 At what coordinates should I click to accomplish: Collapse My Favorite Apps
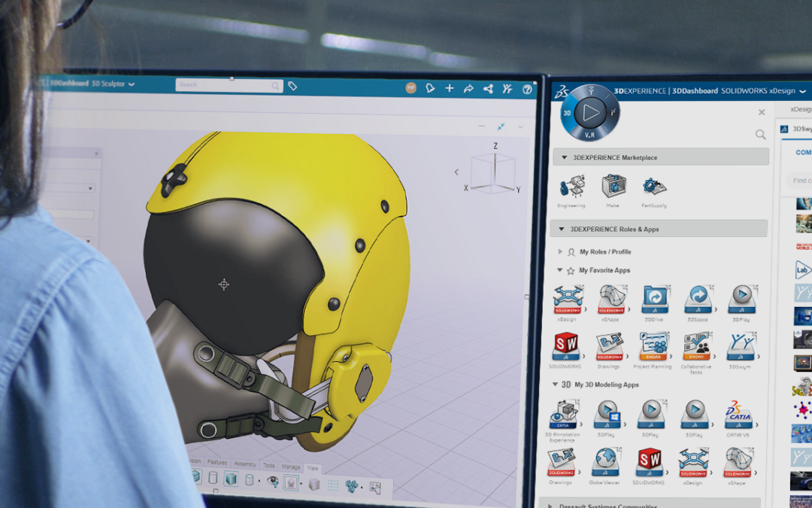click(559, 270)
